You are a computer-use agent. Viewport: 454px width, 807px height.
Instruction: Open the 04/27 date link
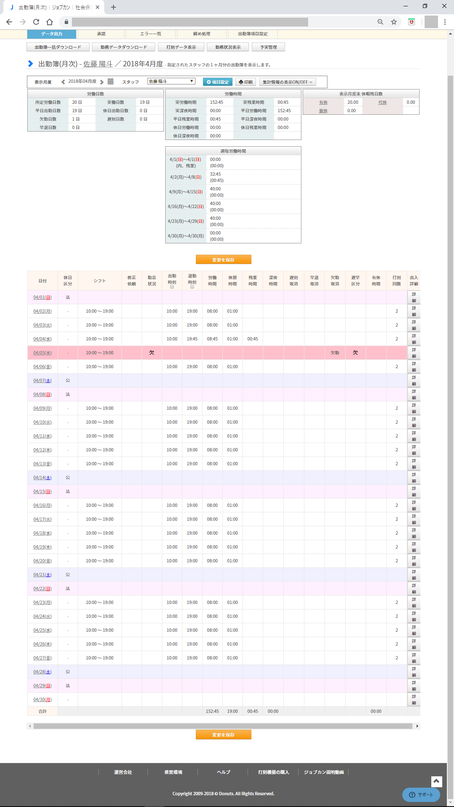tap(42, 658)
